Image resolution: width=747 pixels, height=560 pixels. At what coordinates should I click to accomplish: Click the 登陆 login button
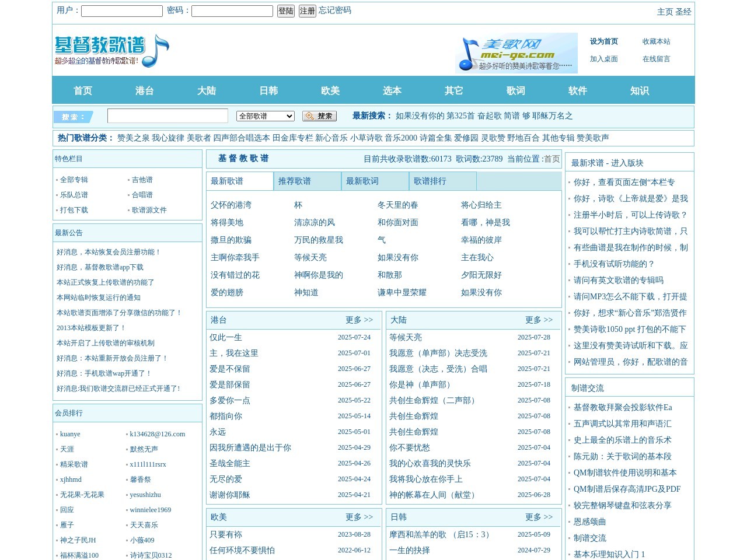pos(285,10)
